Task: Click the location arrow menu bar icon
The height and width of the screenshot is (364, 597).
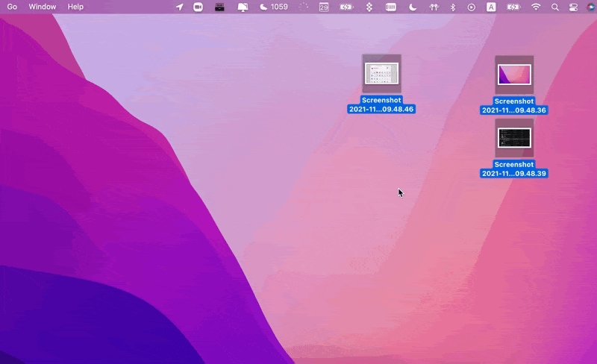Action: 179,7
